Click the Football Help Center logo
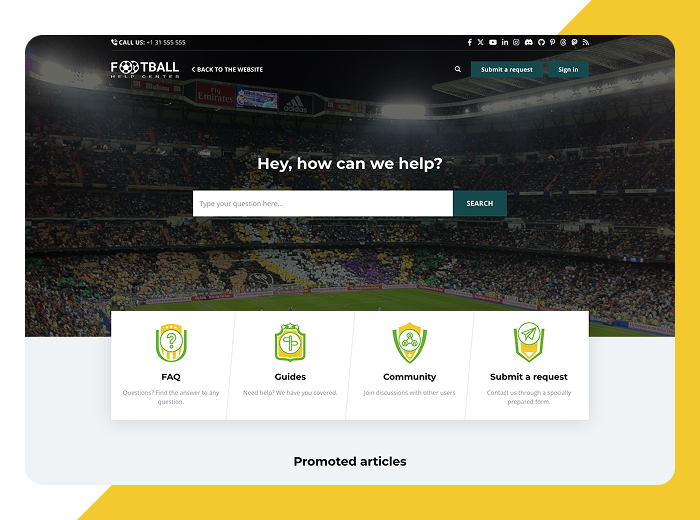The image size is (700, 520). click(x=145, y=69)
